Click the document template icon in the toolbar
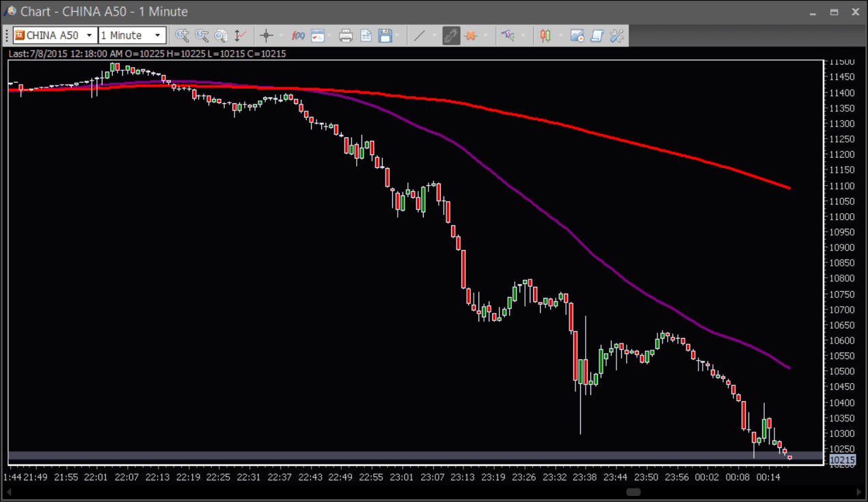 [366, 36]
